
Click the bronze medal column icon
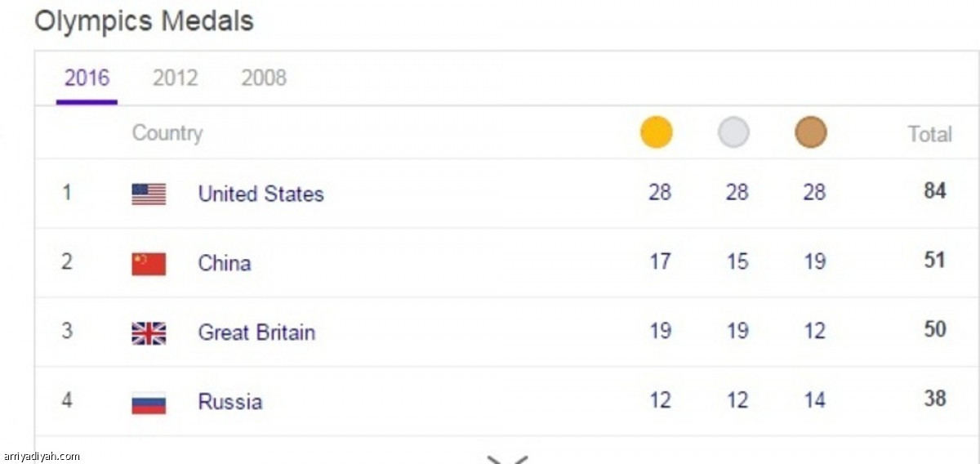click(x=811, y=132)
